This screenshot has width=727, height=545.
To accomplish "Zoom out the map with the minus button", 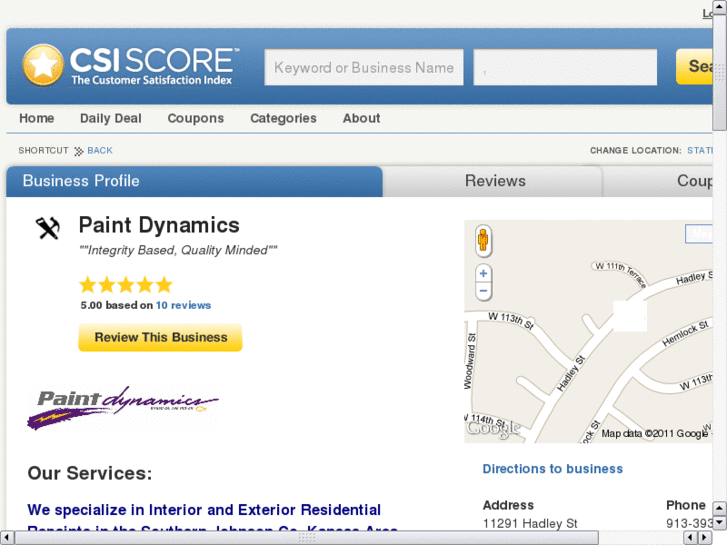I will (483, 291).
